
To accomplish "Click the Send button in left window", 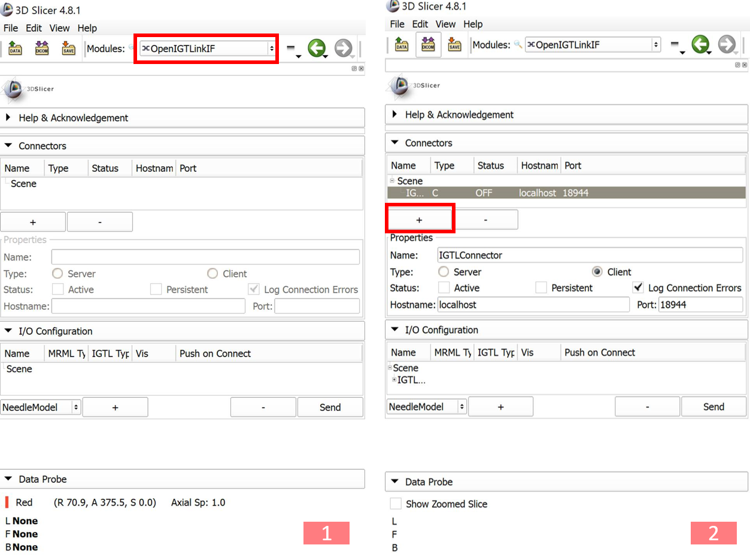I will pos(330,407).
